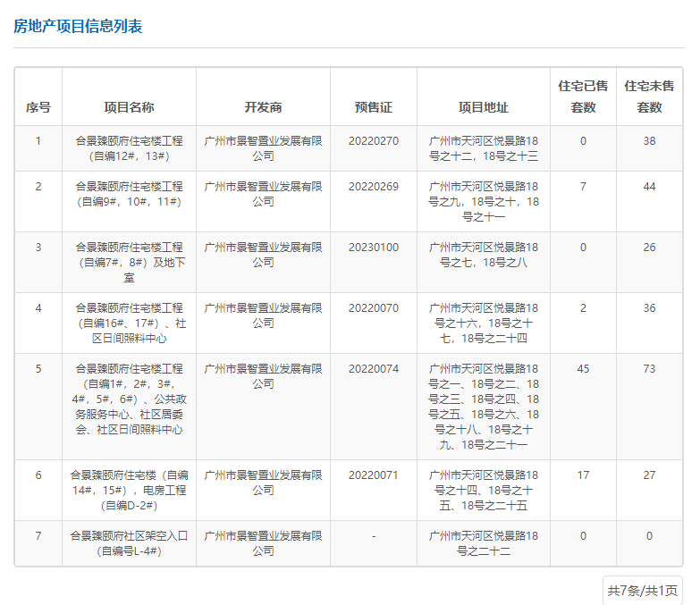
Task: Open project 合景臻颐府社区架空入口 (自编号L-4#)
Action: point(129,543)
